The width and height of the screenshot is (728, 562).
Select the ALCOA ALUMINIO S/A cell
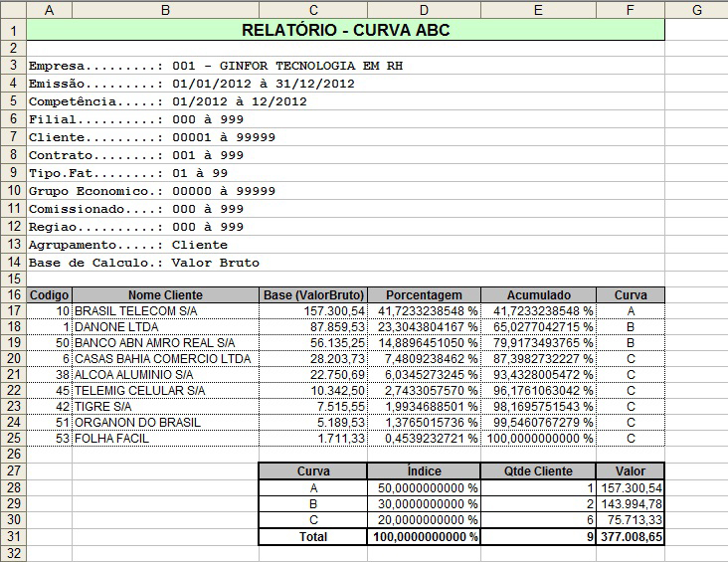[165, 375]
